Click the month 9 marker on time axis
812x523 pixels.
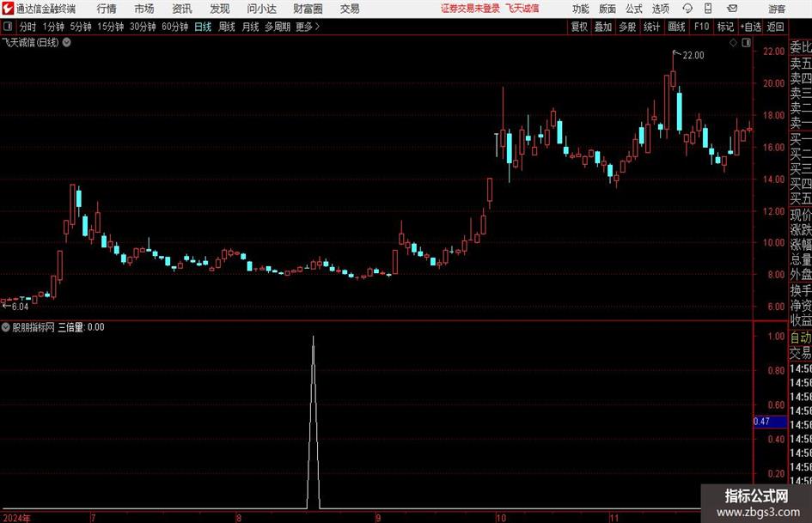[x=379, y=518]
